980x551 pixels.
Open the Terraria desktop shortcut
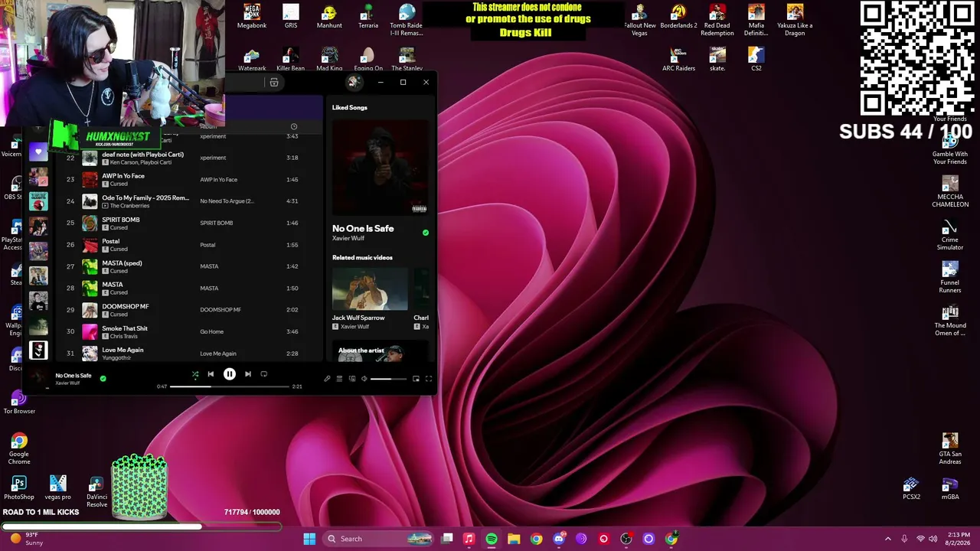click(x=368, y=17)
